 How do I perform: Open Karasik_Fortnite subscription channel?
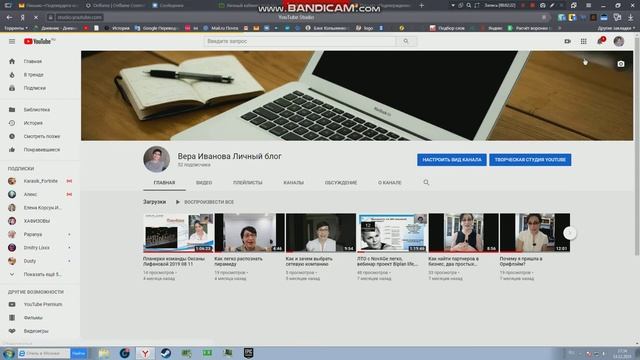click(40, 181)
